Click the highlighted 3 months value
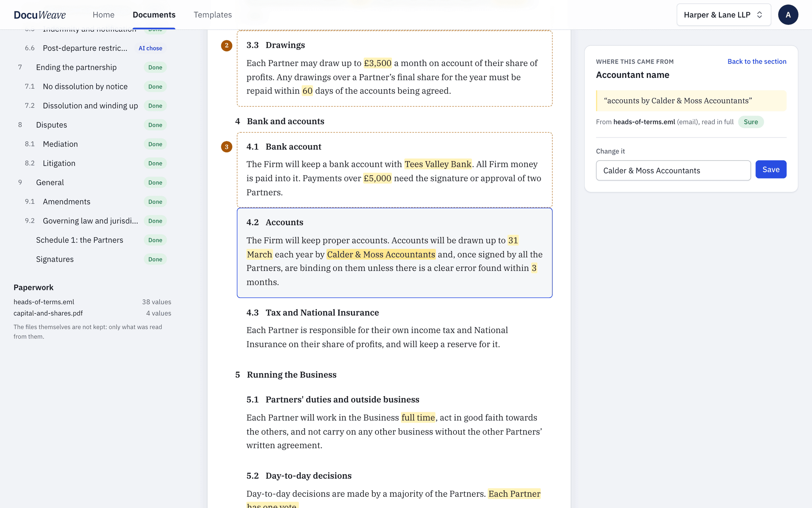The height and width of the screenshot is (508, 812). coord(534,268)
